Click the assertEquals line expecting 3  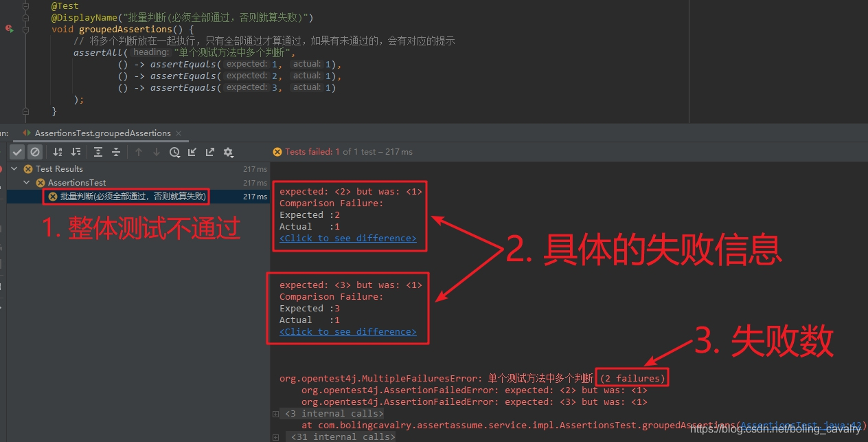click(x=227, y=87)
